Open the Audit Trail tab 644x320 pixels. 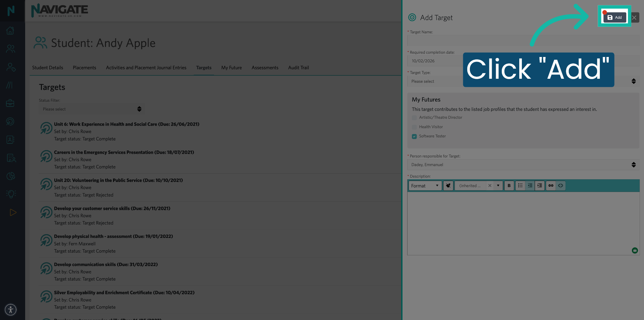(299, 68)
